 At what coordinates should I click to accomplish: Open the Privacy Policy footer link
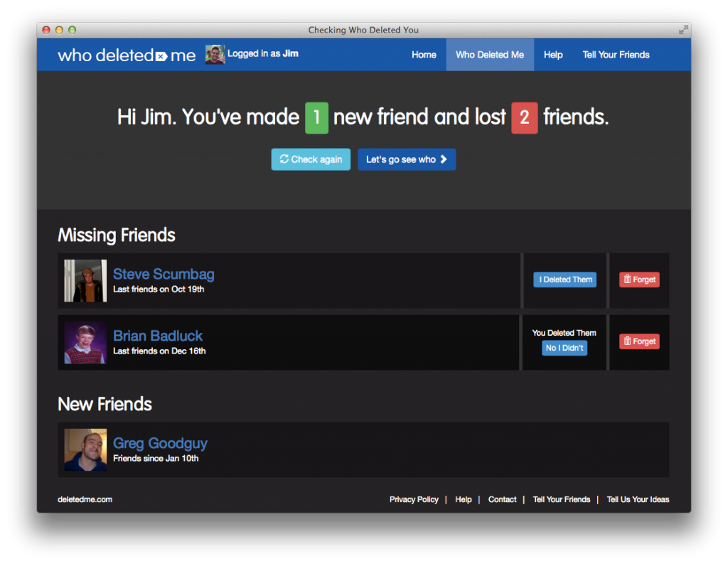pos(414,499)
